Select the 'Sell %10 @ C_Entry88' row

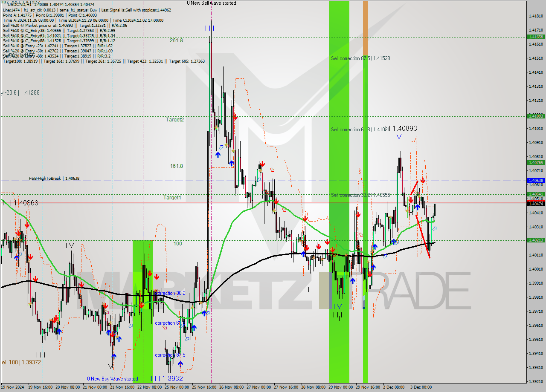(x=59, y=40)
